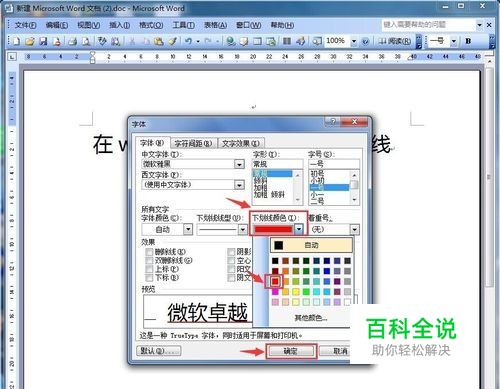Click the Research toolbar icon
This screenshot has height=389, width=500.
pyautogui.click(x=115, y=41)
